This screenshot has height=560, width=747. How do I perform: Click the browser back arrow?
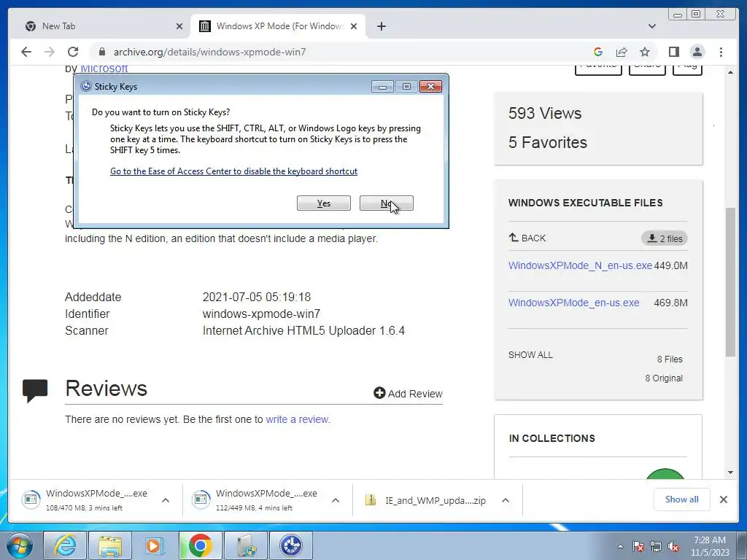point(26,52)
